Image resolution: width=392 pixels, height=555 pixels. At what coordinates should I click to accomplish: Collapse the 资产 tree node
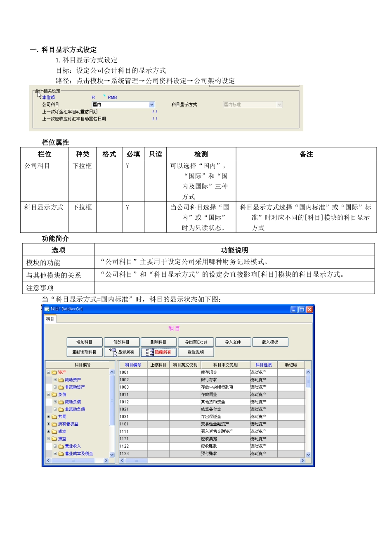tap(48, 372)
